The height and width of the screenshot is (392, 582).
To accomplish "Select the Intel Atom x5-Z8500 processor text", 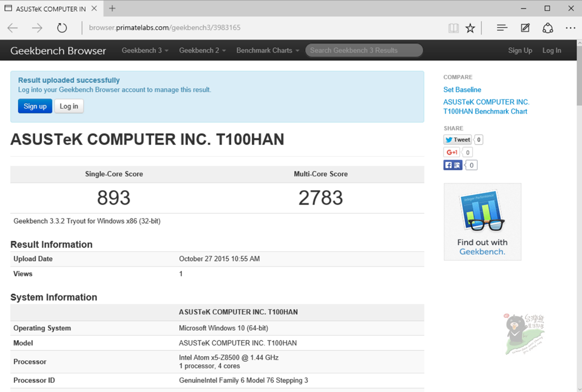I will 228,357.
